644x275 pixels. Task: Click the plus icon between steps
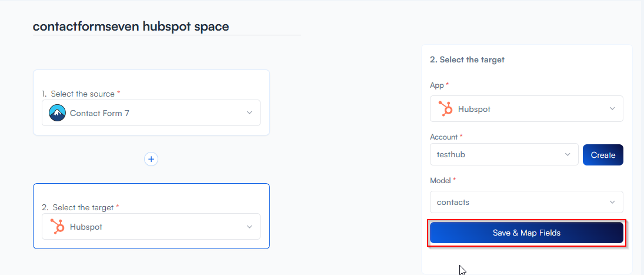pyautogui.click(x=151, y=159)
